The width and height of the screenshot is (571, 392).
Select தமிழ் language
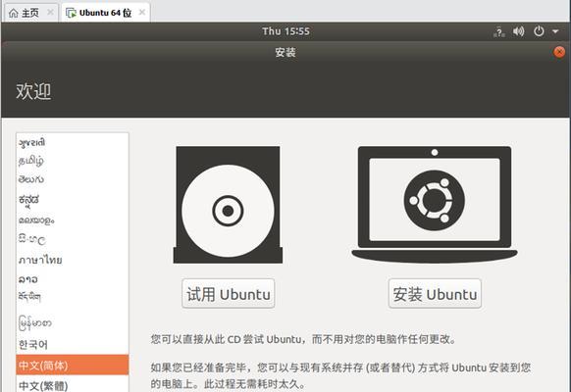pos(73,161)
